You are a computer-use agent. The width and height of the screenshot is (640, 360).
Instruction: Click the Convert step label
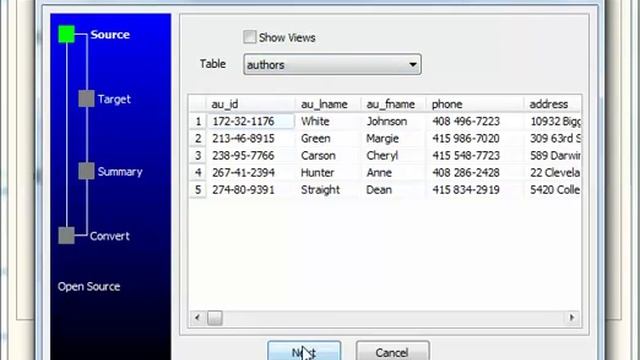110,236
